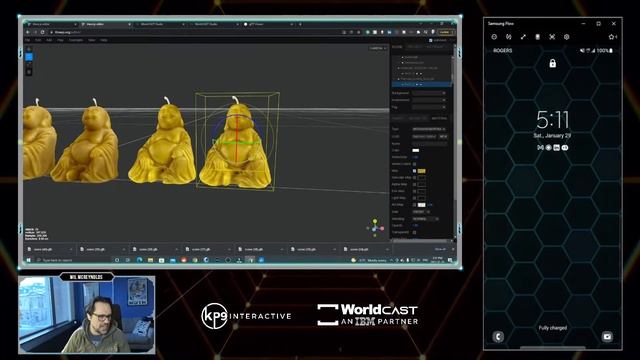The image size is (640, 360).
Task: Tap the LinkedIn notification icon on phone
Action: [x=557, y=147]
